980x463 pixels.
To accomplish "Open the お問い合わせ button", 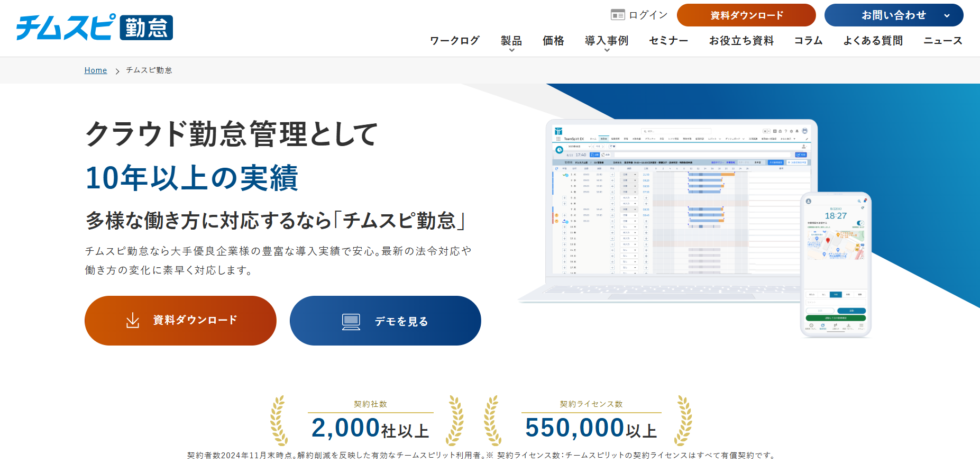I will [x=894, y=15].
